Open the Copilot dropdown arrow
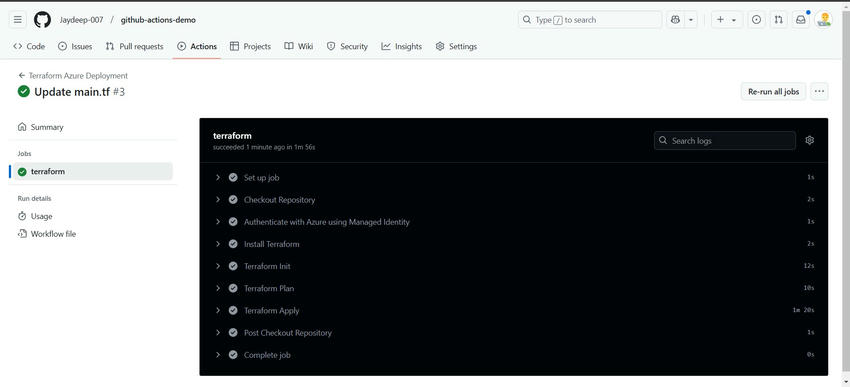Viewport: 850px width, 387px height. click(691, 20)
